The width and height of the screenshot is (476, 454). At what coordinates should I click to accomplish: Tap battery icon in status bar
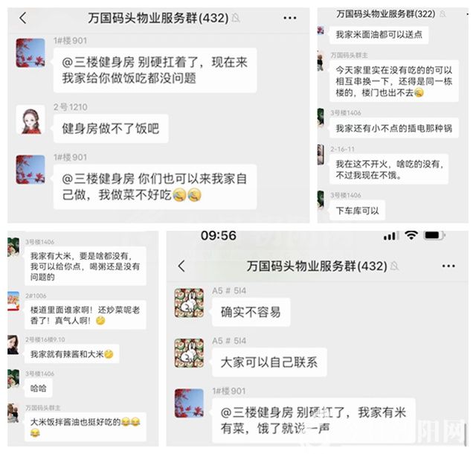point(434,235)
